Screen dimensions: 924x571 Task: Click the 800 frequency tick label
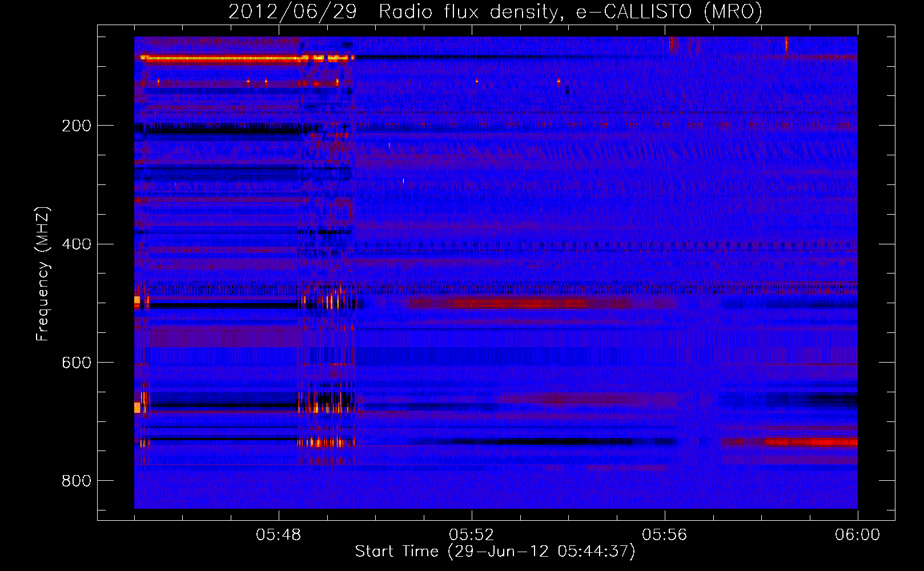(77, 481)
